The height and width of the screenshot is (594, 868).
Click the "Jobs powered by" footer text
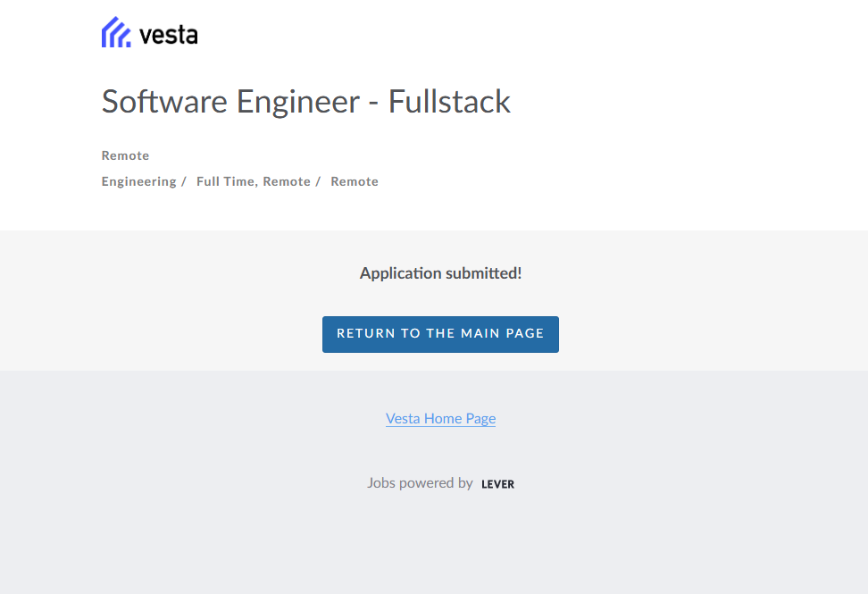pos(420,483)
